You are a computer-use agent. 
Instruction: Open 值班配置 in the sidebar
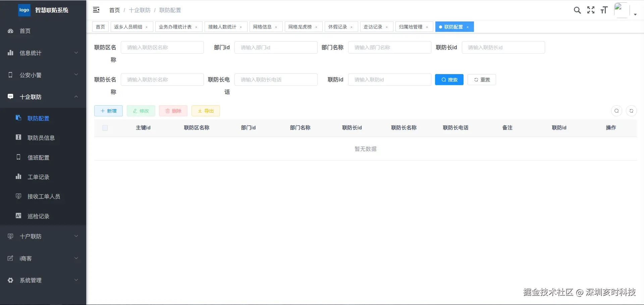tap(43, 158)
